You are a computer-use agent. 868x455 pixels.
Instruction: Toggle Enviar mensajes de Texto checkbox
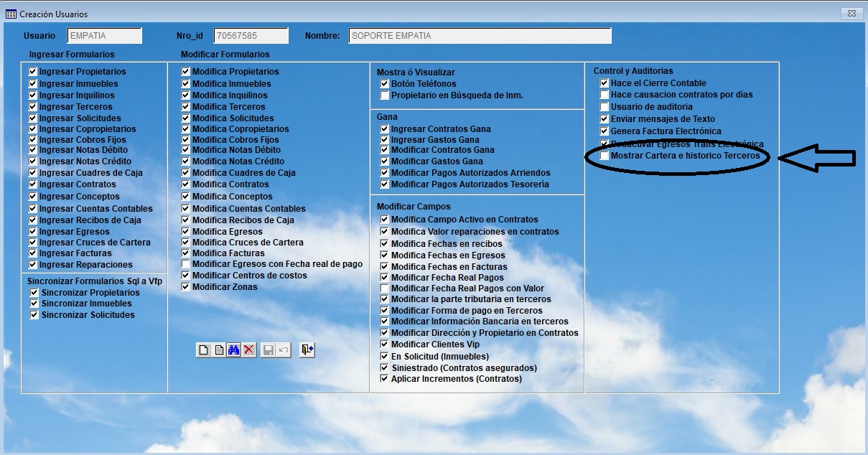pos(605,119)
